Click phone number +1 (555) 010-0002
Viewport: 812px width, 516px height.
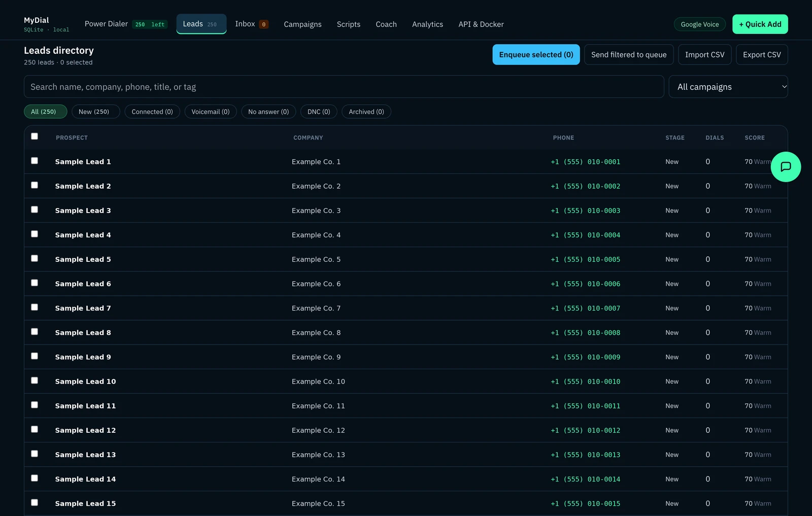pos(585,186)
